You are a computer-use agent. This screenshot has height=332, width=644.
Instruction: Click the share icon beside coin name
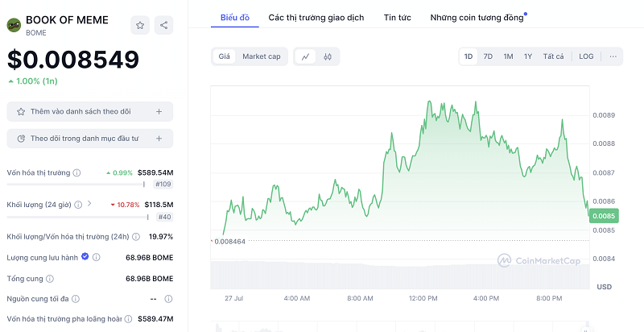[164, 26]
